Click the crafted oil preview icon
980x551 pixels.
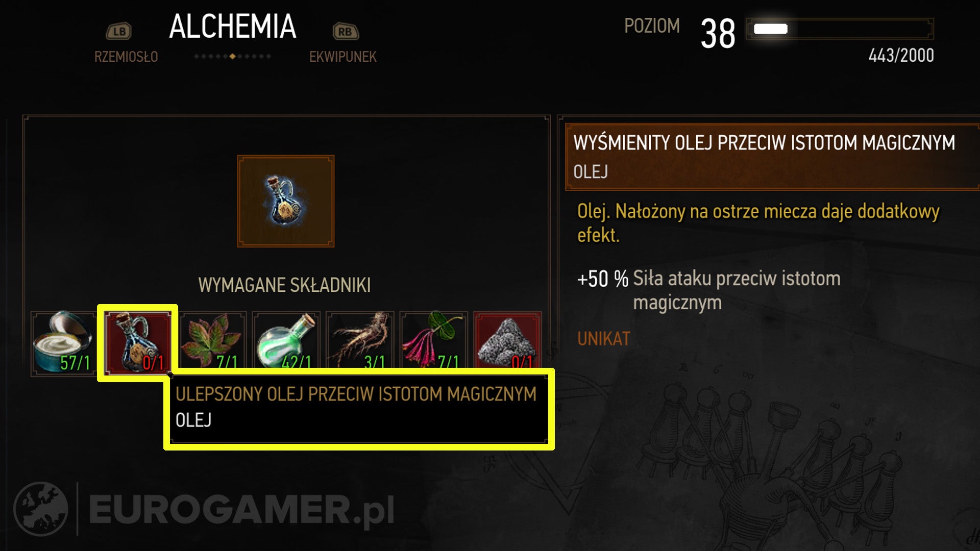point(286,202)
